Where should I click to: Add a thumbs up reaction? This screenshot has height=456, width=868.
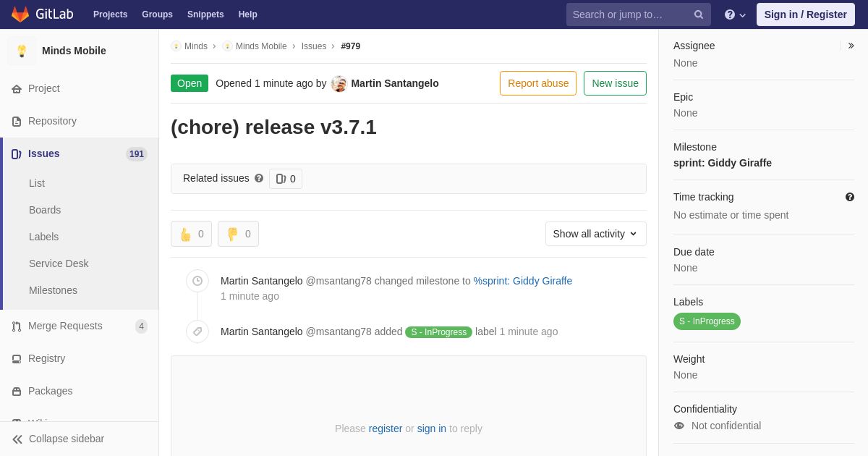click(191, 234)
